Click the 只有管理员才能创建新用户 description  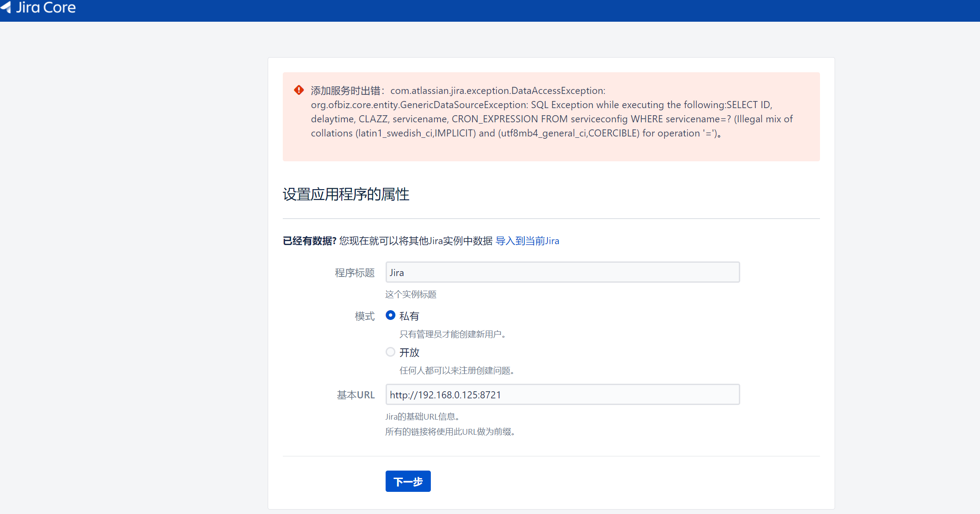453,334
